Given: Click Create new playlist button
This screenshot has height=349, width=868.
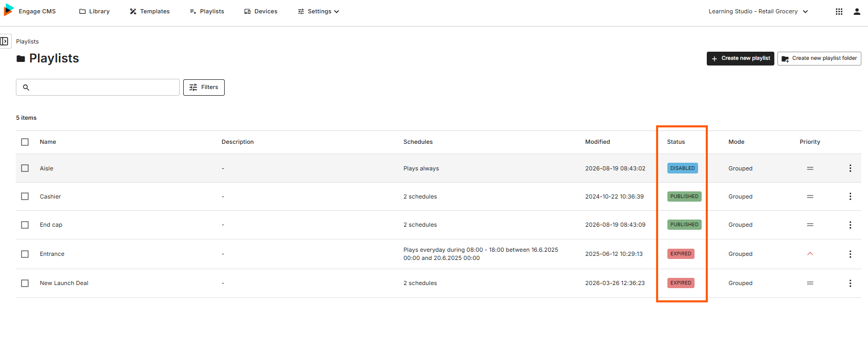Looking at the screenshot, I should point(740,58).
